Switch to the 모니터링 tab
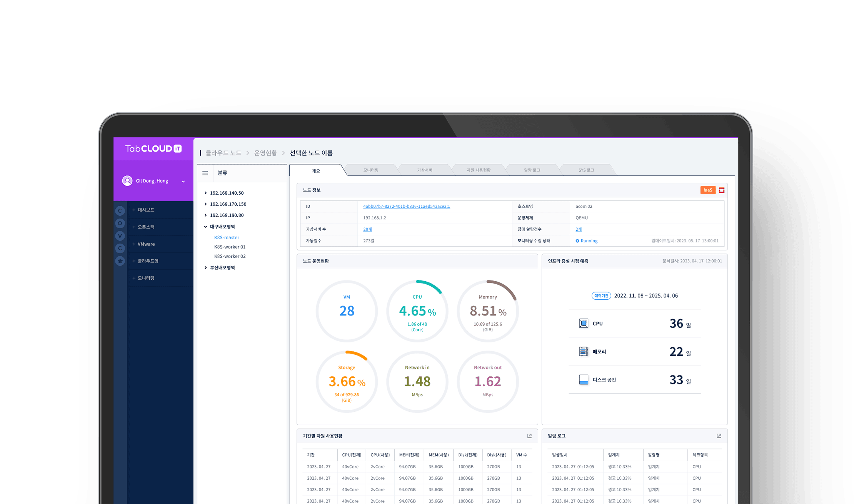854x504 pixels. tap(371, 170)
